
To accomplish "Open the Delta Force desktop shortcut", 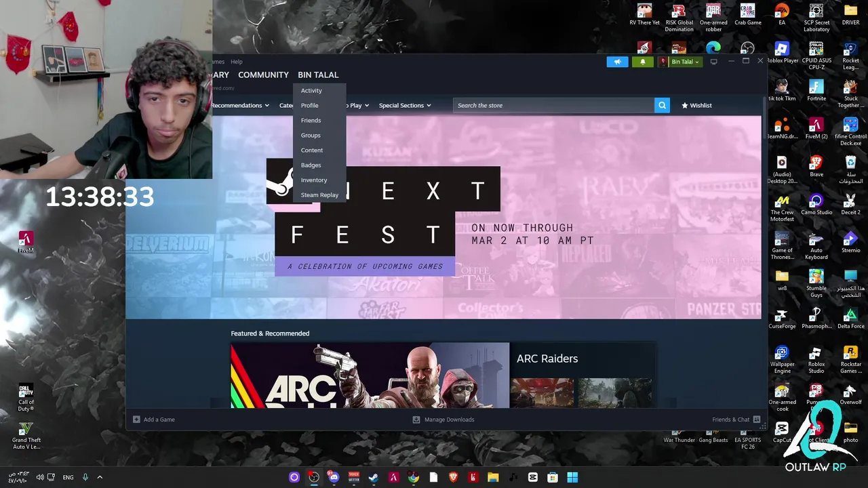I will 850,318.
